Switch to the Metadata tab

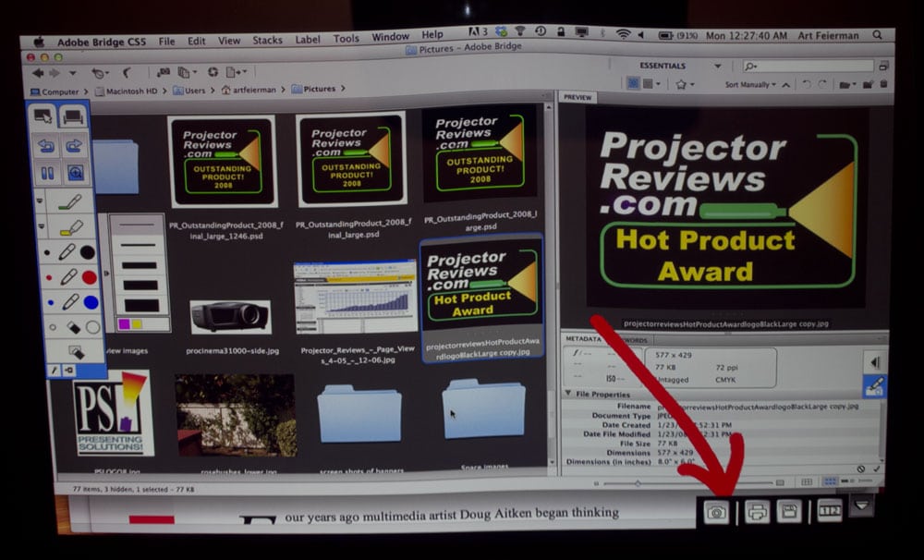[x=583, y=339]
